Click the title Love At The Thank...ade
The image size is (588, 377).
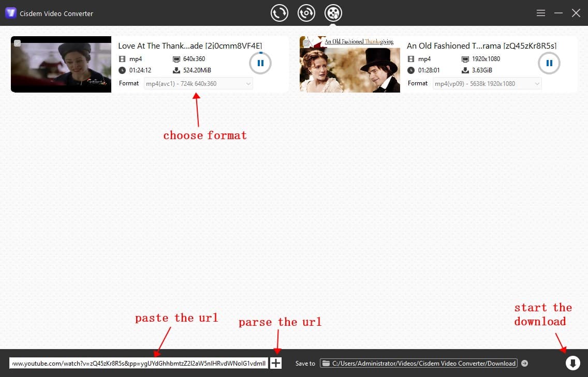click(190, 46)
